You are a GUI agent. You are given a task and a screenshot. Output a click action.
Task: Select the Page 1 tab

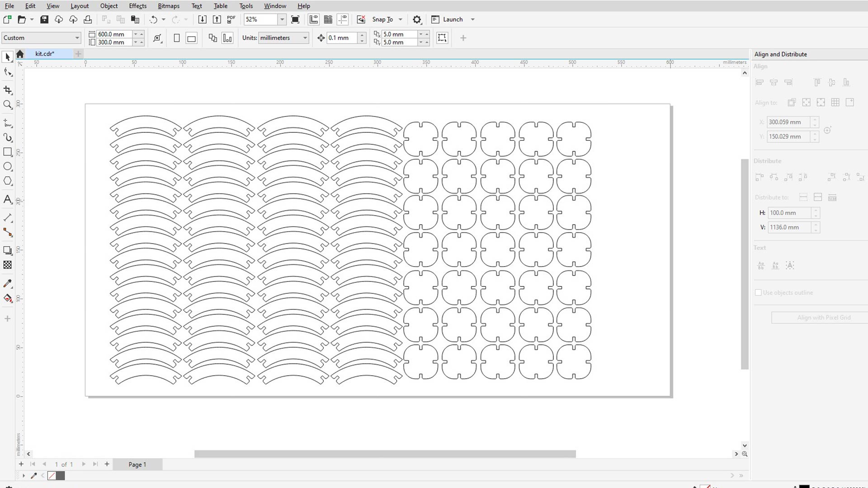pos(137,465)
